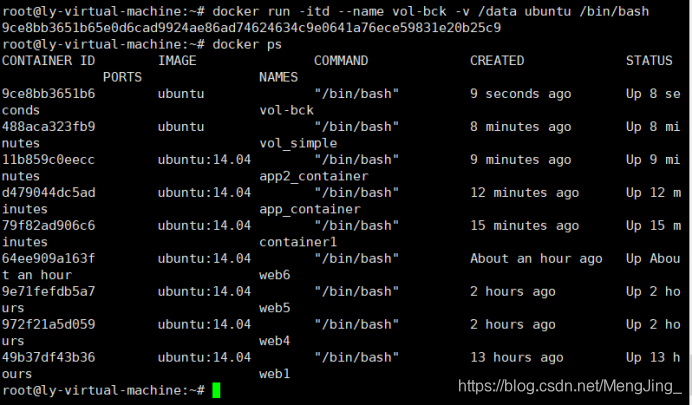The height and width of the screenshot is (405, 692).
Task: Click the container name container1
Action: coord(298,242)
